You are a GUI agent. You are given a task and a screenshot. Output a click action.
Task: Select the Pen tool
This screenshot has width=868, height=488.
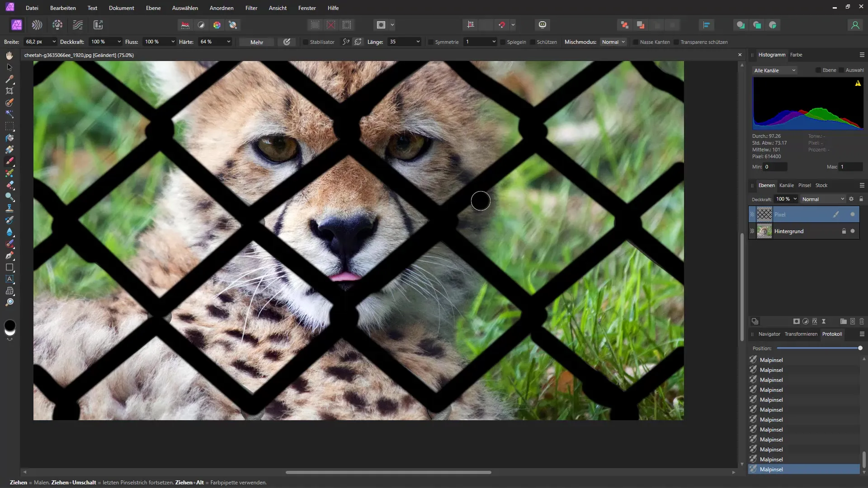(x=9, y=255)
